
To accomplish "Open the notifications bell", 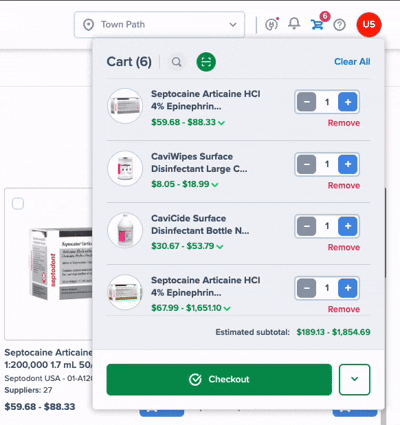I will click(x=294, y=24).
